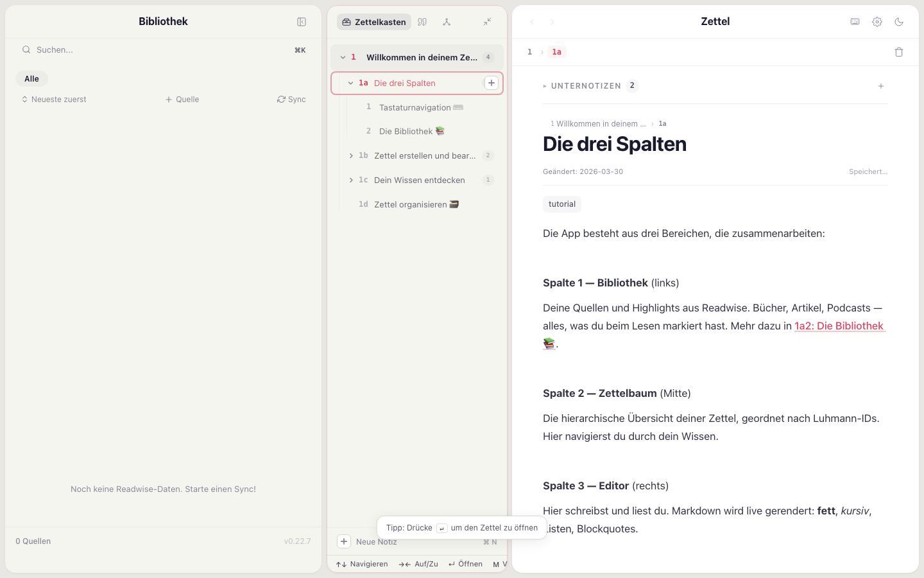Image resolution: width=924 pixels, height=578 pixels.
Task: Expand '1b Zettel erstellen und bearbeiten'
Action: [350, 155]
